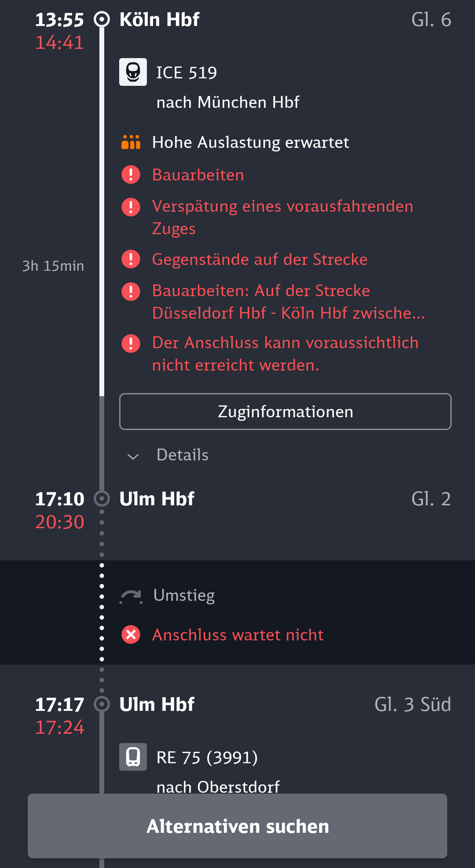Open the Details section label
The height and width of the screenshot is (868, 475).
click(x=183, y=455)
